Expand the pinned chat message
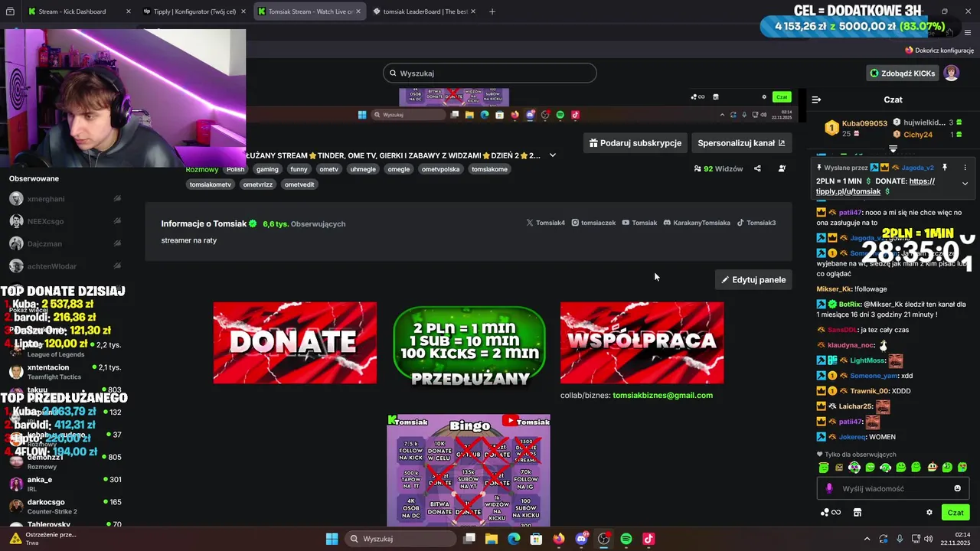Image resolution: width=980 pixels, height=551 pixels. pyautogui.click(x=965, y=183)
